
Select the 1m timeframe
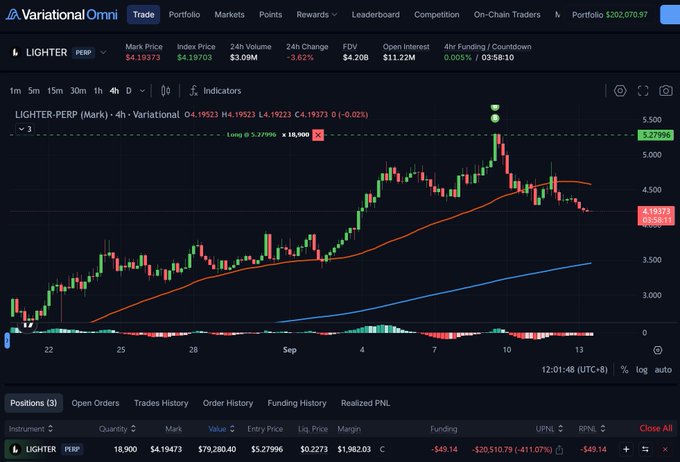[x=15, y=91]
